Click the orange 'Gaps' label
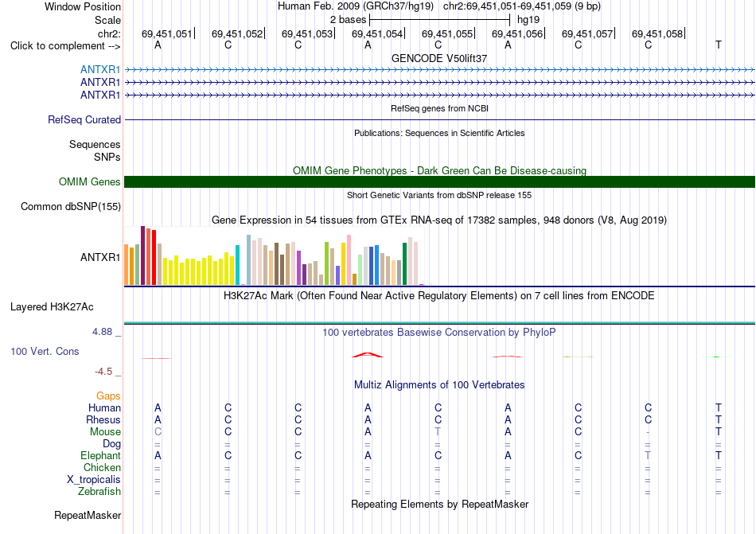The image size is (756, 534). pyautogui.click(x=108, y=396)
